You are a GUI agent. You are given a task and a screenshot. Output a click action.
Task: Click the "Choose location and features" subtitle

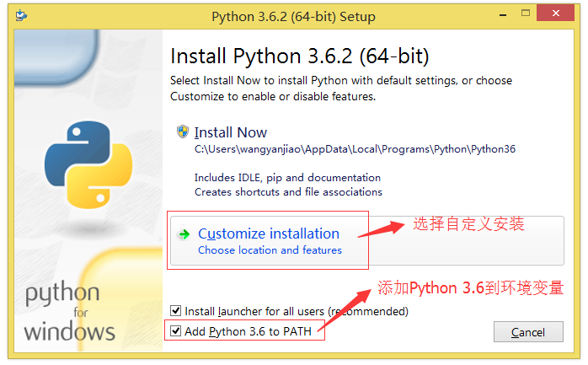270,250
